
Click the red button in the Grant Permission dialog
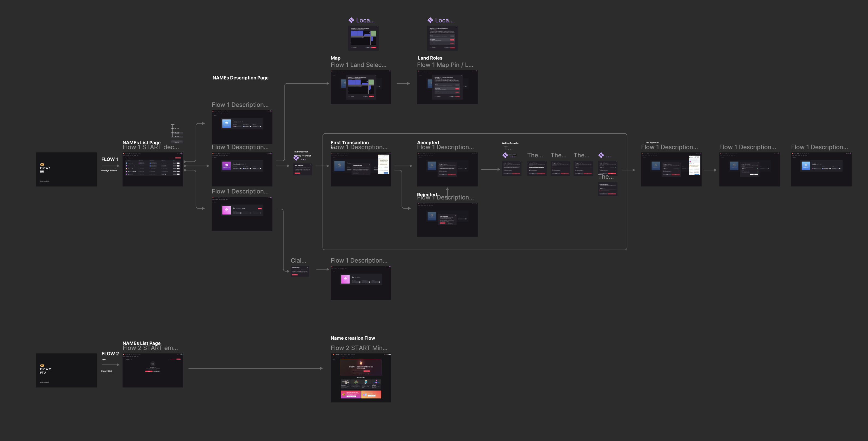click(x=298, y=173)
